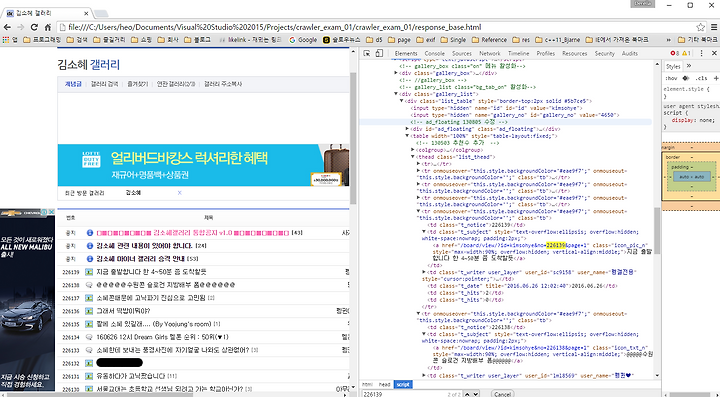
Task: Open post 그래서 떡밥이뭐야?
Action: click(x=124, y=311)
